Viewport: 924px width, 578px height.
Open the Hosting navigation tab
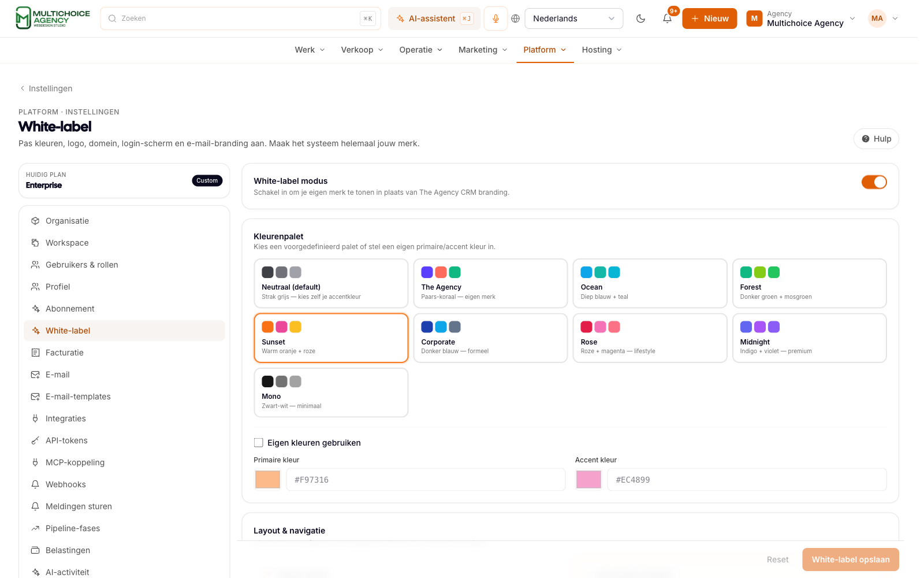click(x=602, y=50)
